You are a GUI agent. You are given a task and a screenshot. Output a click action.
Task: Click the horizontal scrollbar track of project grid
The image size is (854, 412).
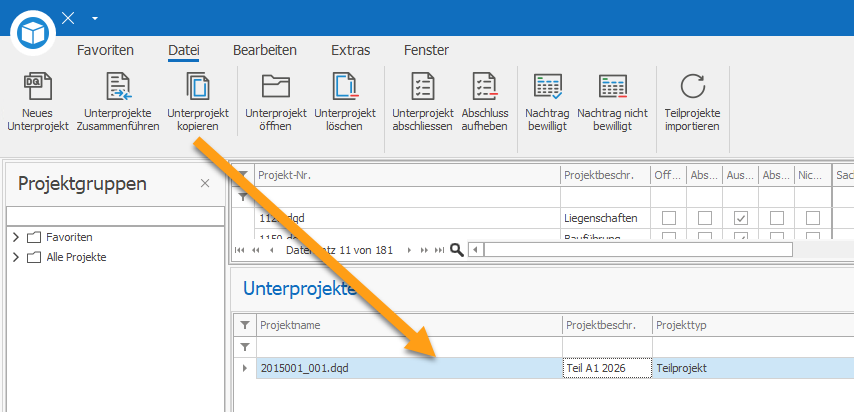pos(638,250)
